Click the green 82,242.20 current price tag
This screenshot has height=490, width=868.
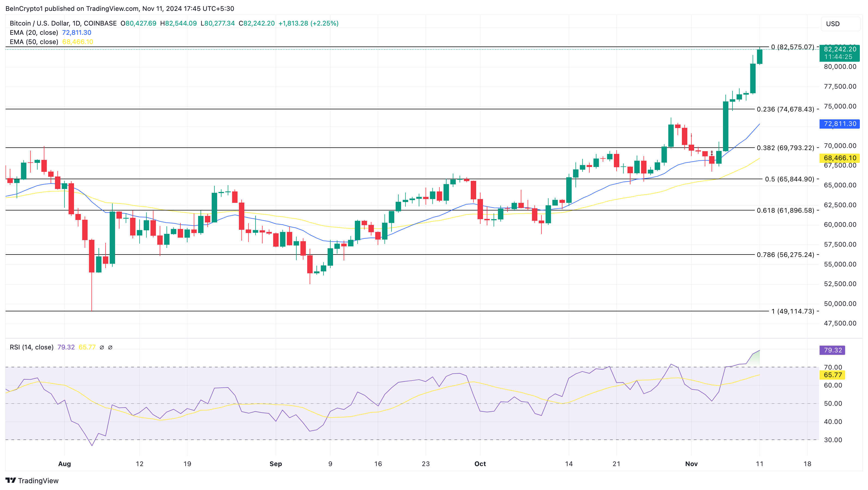click(839, 53)
